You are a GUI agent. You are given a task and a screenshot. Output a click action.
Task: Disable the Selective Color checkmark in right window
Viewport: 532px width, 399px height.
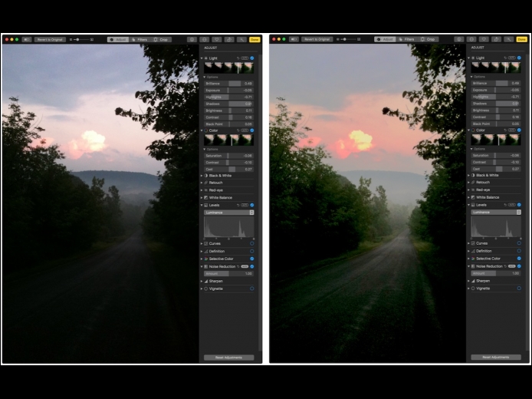tap(519, 259)
